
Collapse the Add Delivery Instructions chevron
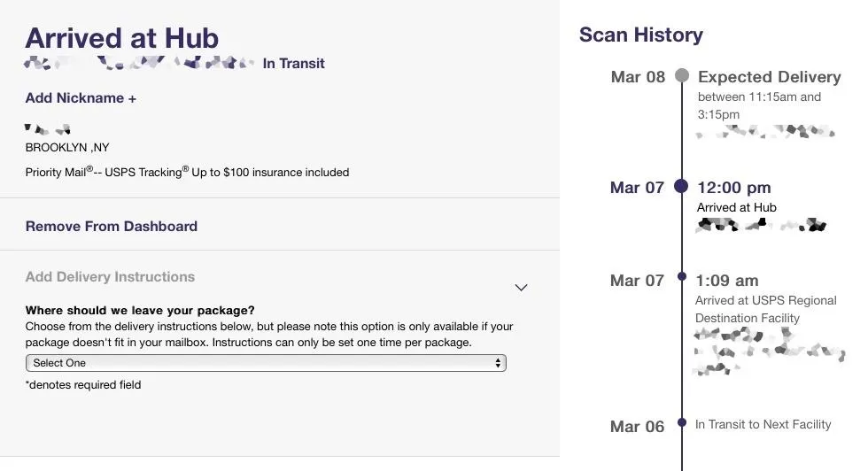click(x=521, y=287)
